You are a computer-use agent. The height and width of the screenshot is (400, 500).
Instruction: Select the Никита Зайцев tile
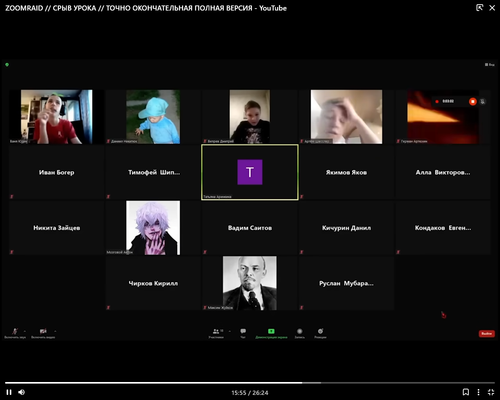(x=57, y=228)
